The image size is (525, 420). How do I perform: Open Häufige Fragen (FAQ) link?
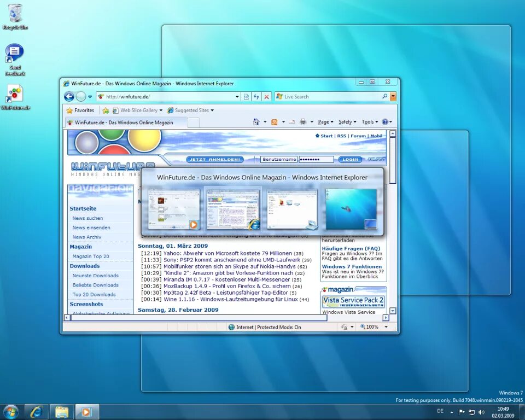[x=351, y=248]
